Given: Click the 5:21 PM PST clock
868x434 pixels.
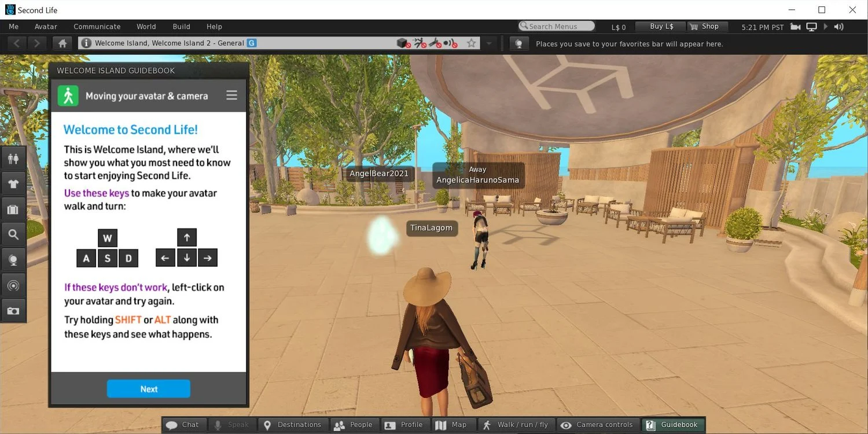Looking at the screenshot, I should 763,27.
